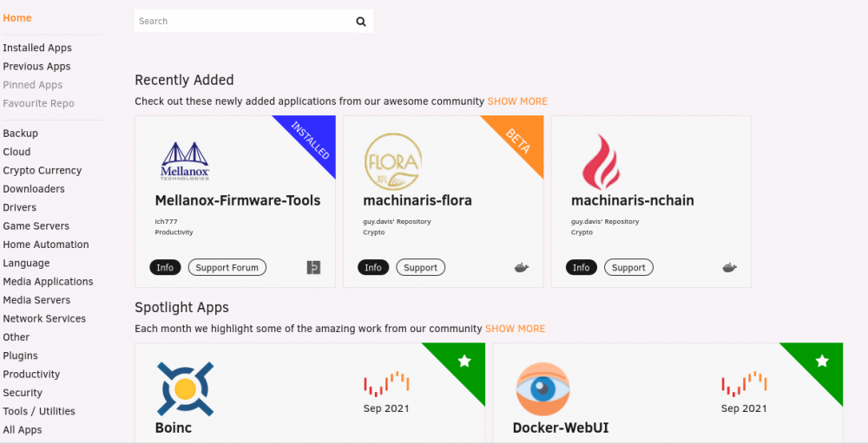Click the Flora XFL logo
The image size is (868, 444).
click(x=393, y=161)
